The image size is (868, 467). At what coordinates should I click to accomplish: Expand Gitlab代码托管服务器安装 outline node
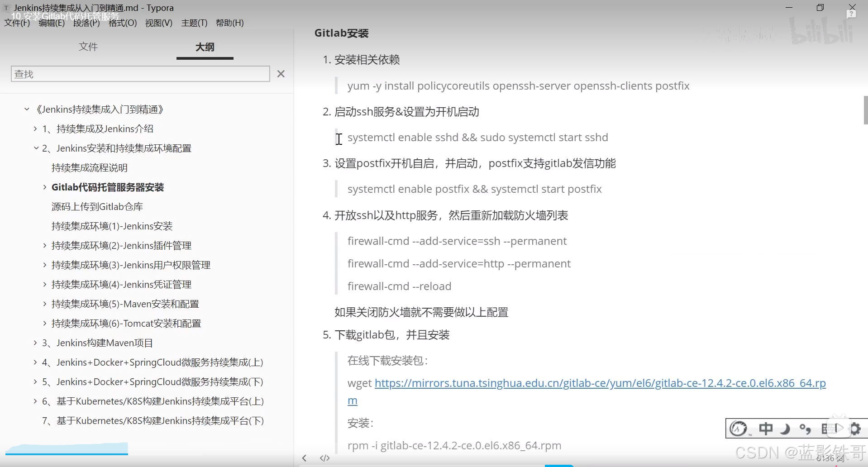(44, 187)
